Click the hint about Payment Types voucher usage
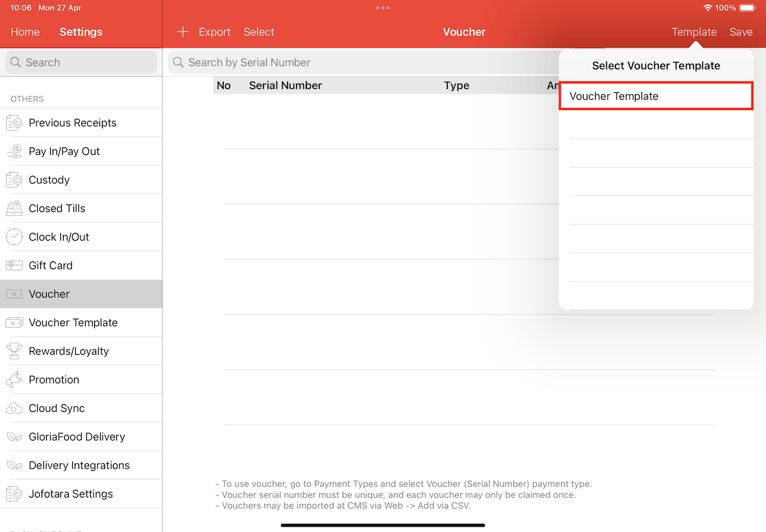Screen dimensions: 766x532 pyautogui.click(x=404, y=484)
